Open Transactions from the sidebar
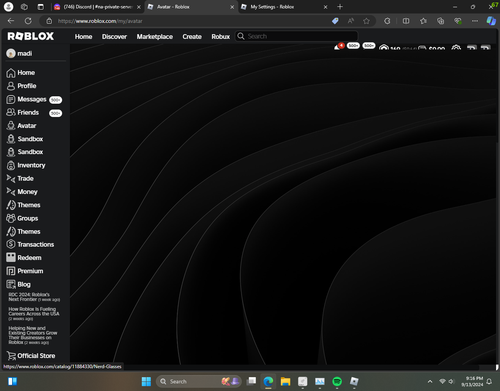Image resolution: width=500 pixels, height=391 pixels. pos(30,244)
